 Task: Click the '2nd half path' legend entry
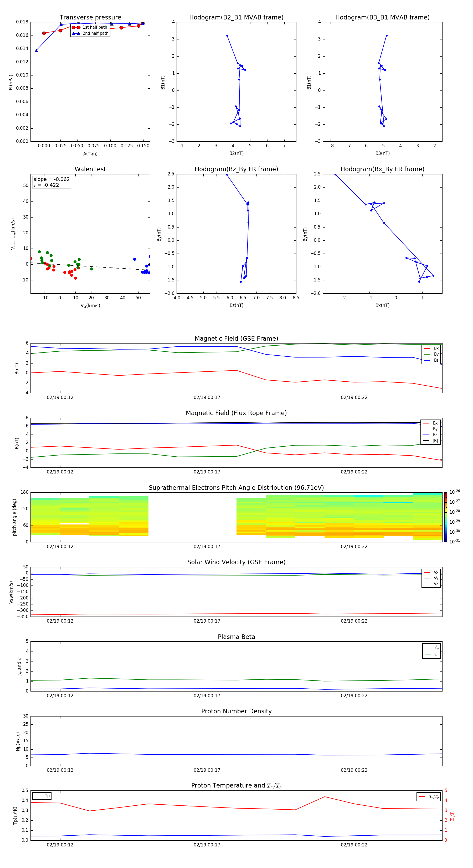point(90,33)
